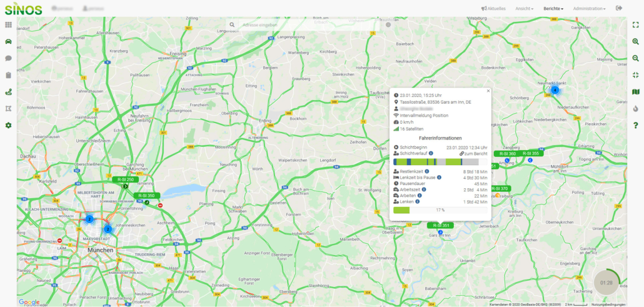Image resolution: width=644 pixels, height=307 pixels.
Task: Follow the 'zum Bericht' link
Action: [x=473, y=153]
